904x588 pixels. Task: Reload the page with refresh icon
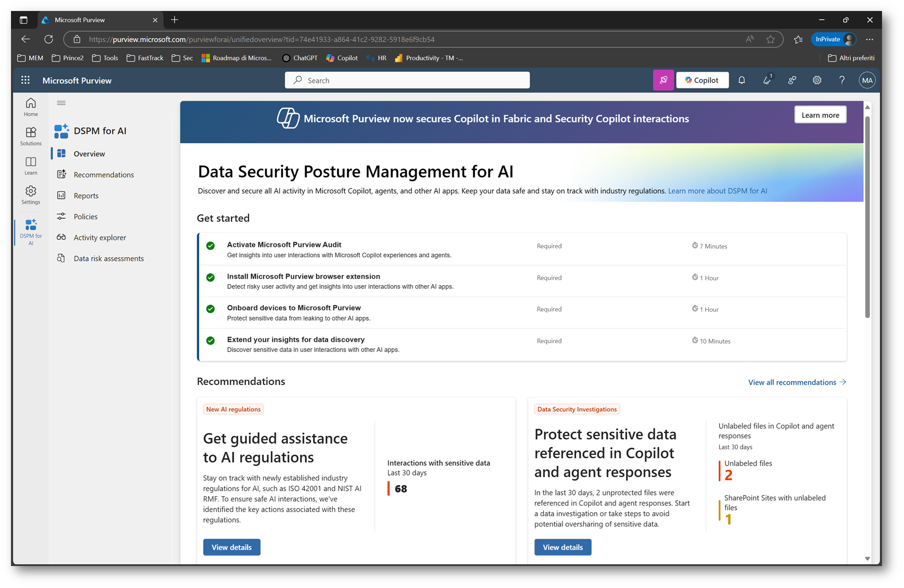click(49, 39)
